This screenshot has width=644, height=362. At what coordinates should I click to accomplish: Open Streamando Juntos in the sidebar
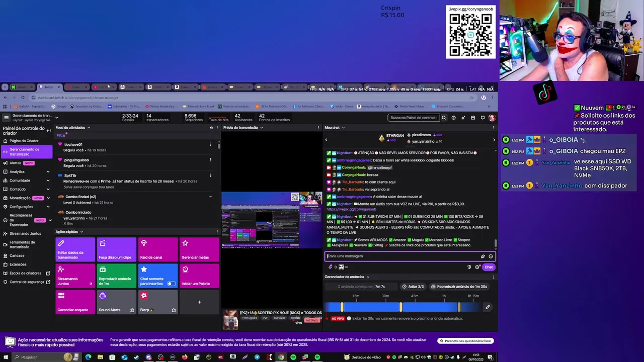pos(25,233)
